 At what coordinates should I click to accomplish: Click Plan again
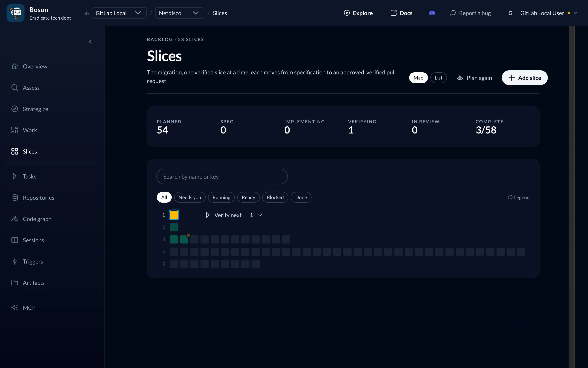coord(474,78)
